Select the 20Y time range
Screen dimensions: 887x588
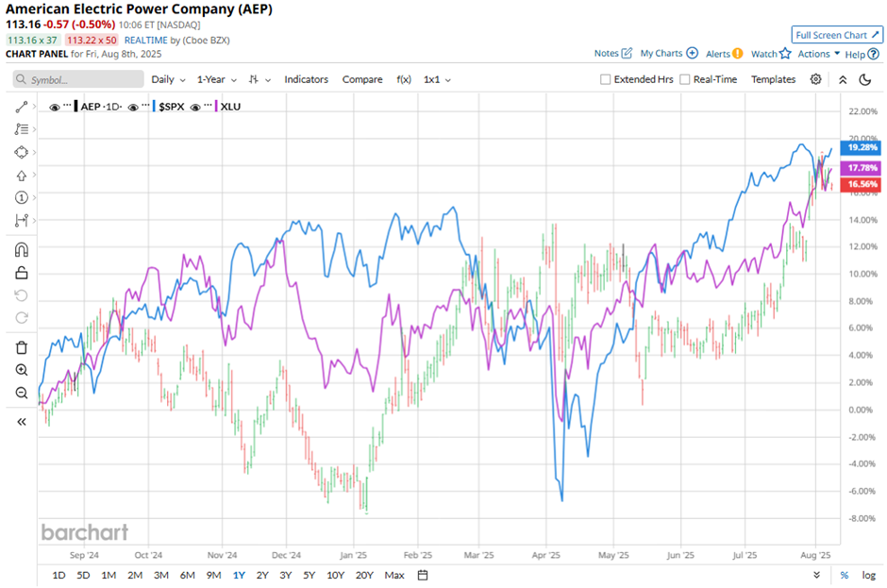(x=364, y=575)
